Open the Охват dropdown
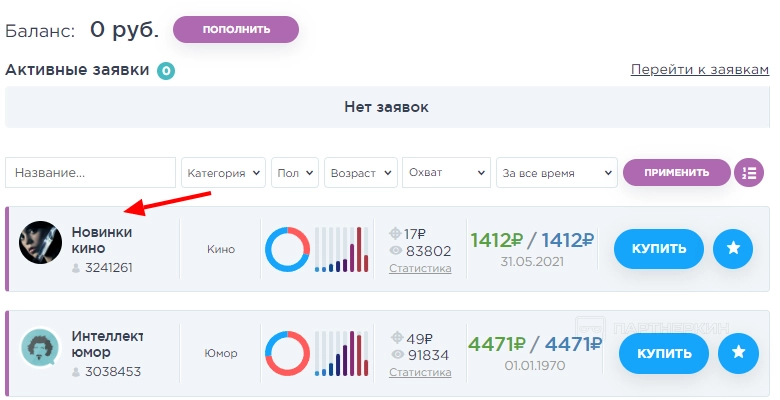The width and height of the screenshot is (780, 400). [x=446, y=173]
